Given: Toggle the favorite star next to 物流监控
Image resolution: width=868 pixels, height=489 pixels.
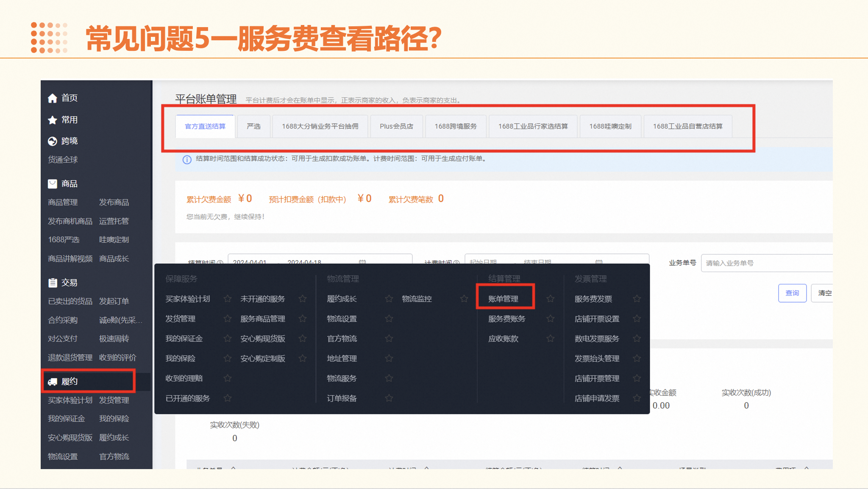Looking at the screenshot, I should click(464, 299).
